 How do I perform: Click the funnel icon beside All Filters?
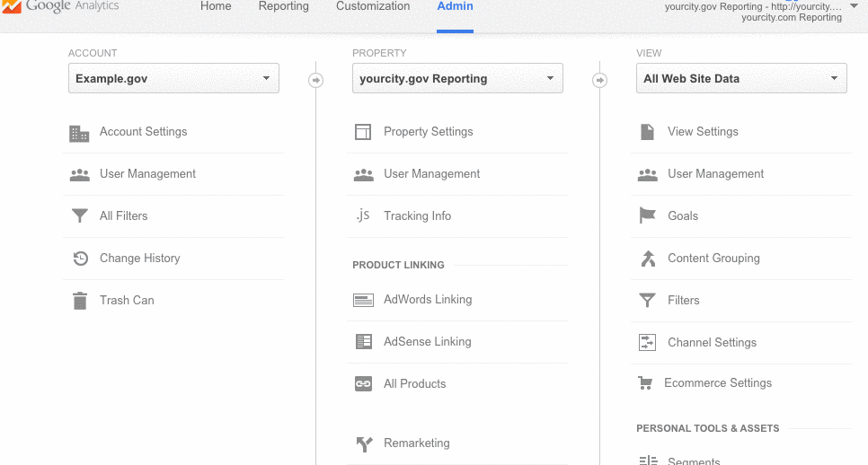(x=80, y=215)
